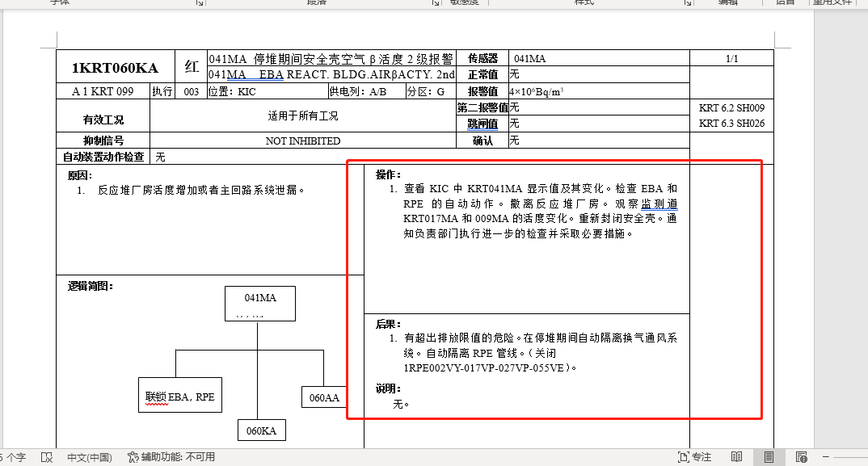Click the 1KRT060KA title cell

(x=115, y=68)
